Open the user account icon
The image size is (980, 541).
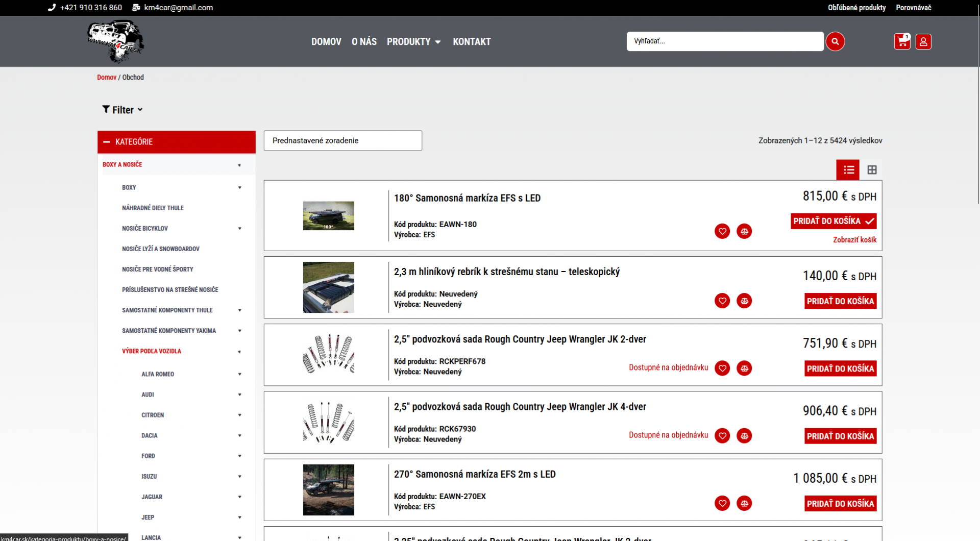point(923,41)
